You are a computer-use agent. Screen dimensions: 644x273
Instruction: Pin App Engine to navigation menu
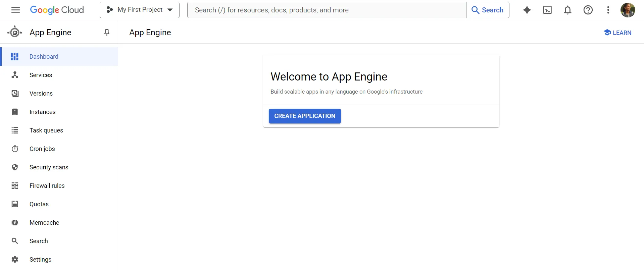pyautogui.click(x=107, y=33)
